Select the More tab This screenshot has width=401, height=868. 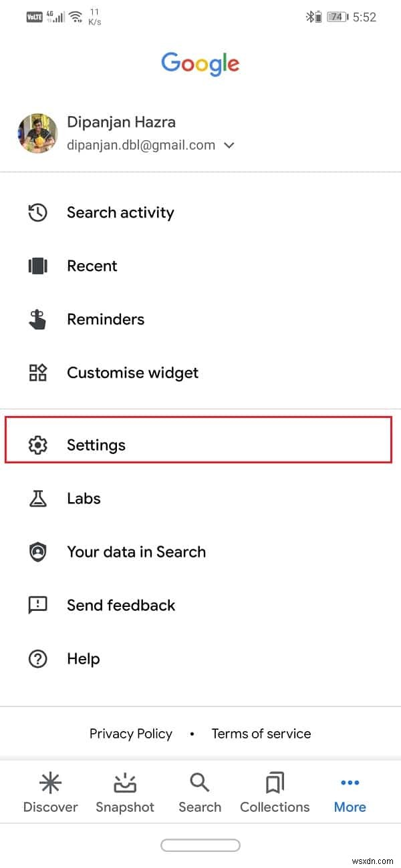tap(350, 793)
